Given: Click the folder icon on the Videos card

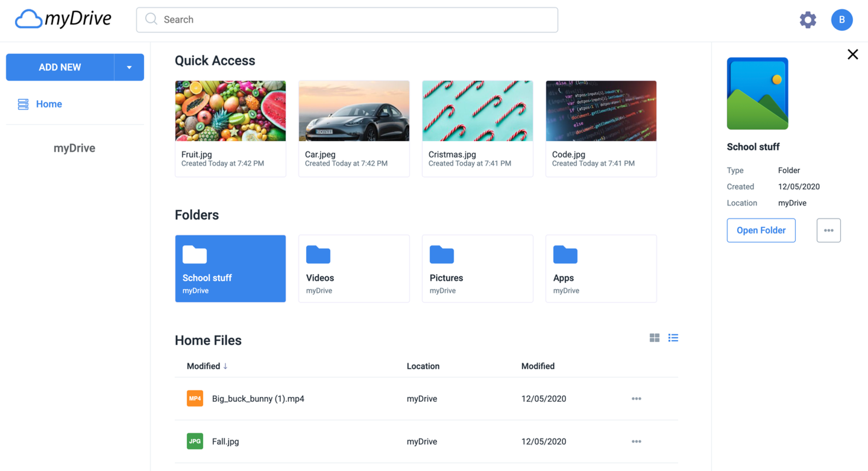Looking at the screenshot, I should [318, 254].
